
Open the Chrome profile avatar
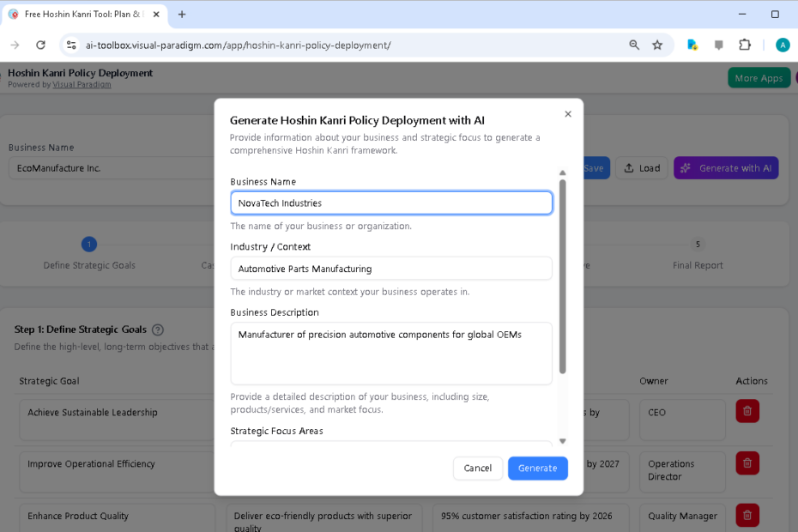[x=783, y=44]
